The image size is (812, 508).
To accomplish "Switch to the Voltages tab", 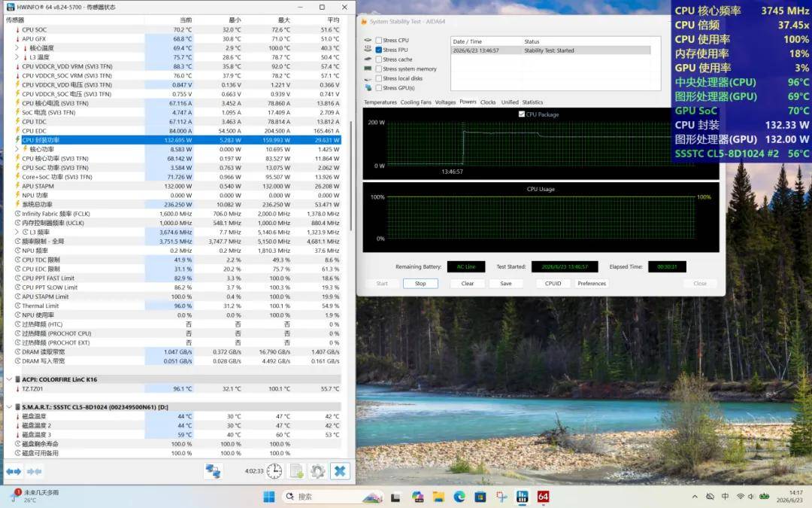I will coord(445,102).
